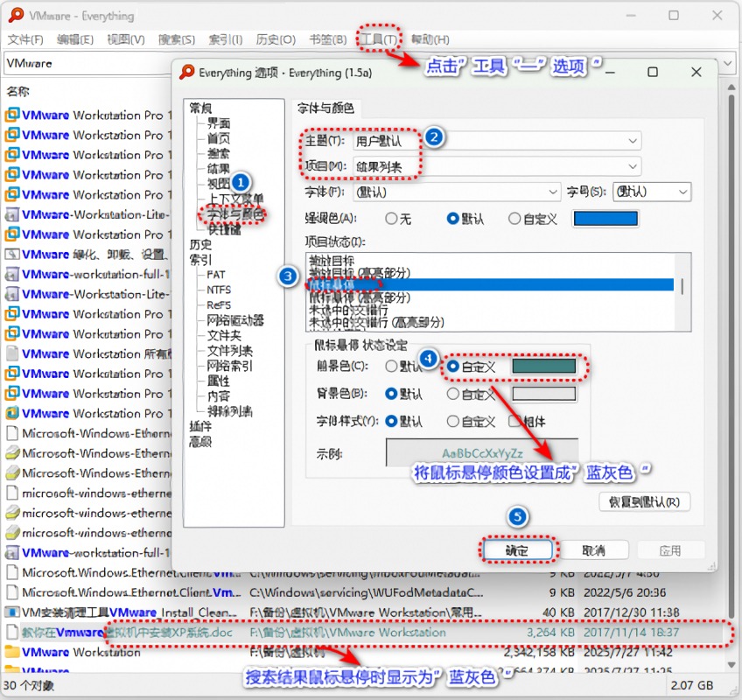Click the folder icon of the 2,342,158 KB VMware Workstation row
The image size is (742, 700).
(12, 652)
